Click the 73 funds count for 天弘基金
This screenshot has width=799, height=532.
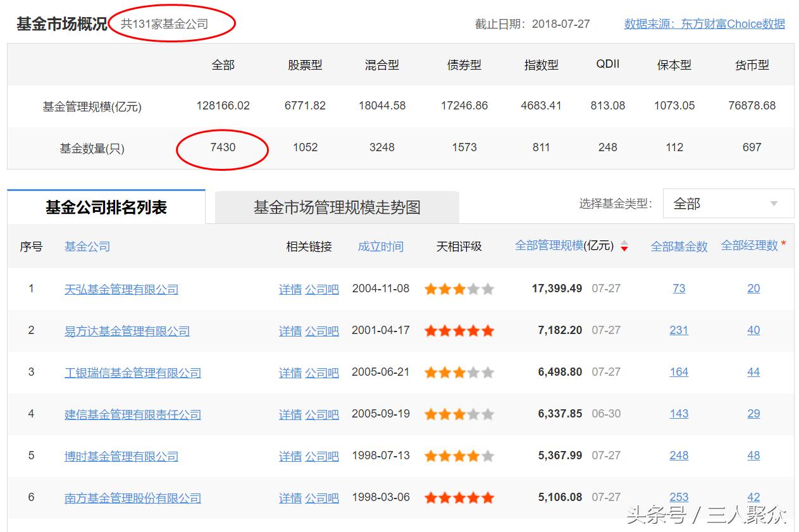(679, 288)
